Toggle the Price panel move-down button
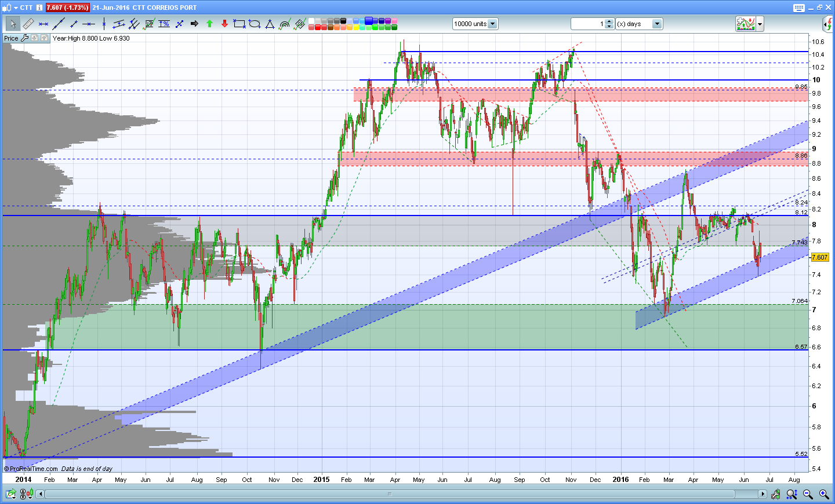 coord(34,38)
